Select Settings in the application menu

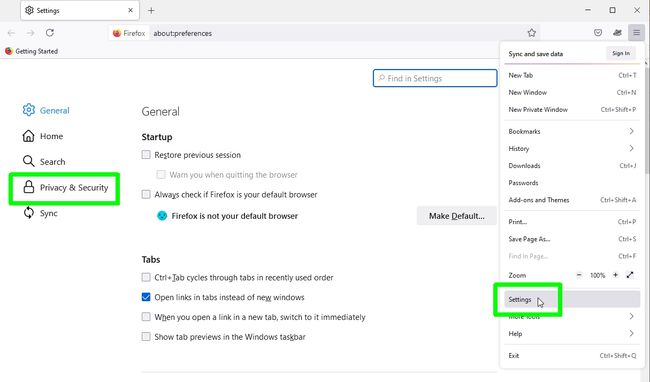pos(572,299)
